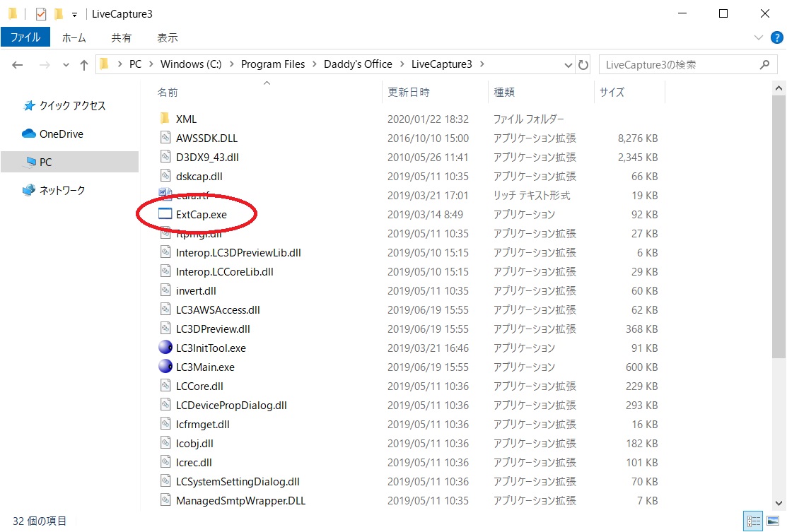Click the properties checkmark icon in title bar
787x532 pixels.
click(x=41, y=14)
